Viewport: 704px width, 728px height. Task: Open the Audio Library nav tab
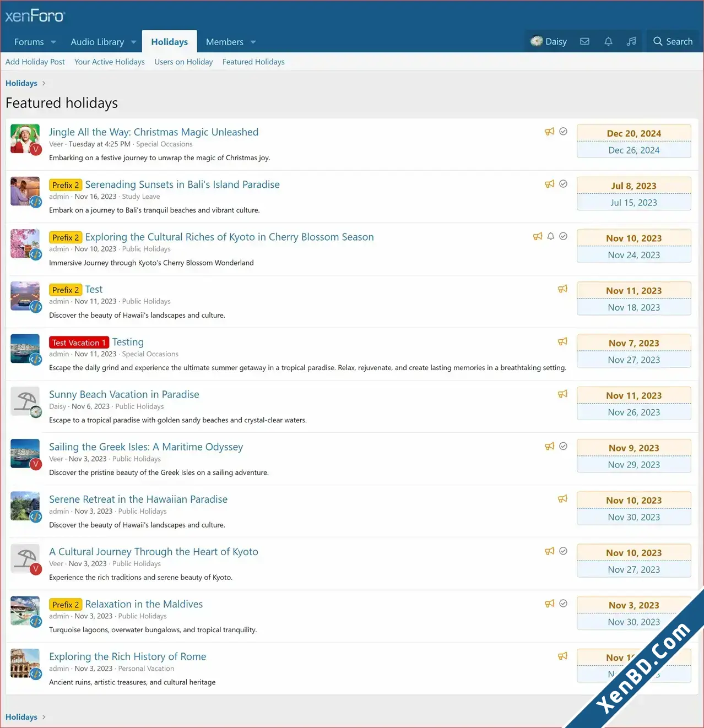(x=98, y=42)
